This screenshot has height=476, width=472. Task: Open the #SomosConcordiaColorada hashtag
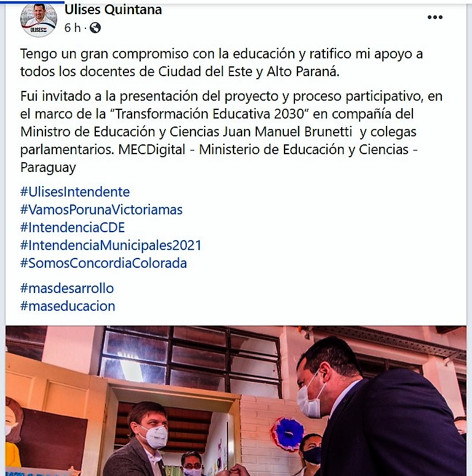coord(104,263)
